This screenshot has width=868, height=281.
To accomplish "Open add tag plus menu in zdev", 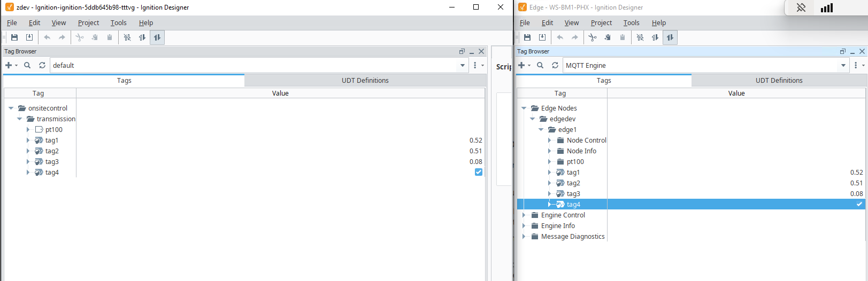I will pyautogui.click(x=11, y=65).
